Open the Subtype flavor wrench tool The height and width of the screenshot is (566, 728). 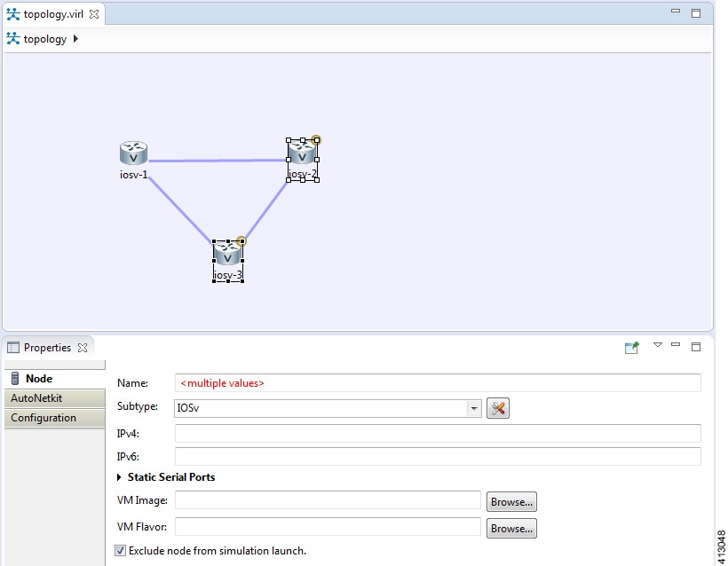pos(497,408)
